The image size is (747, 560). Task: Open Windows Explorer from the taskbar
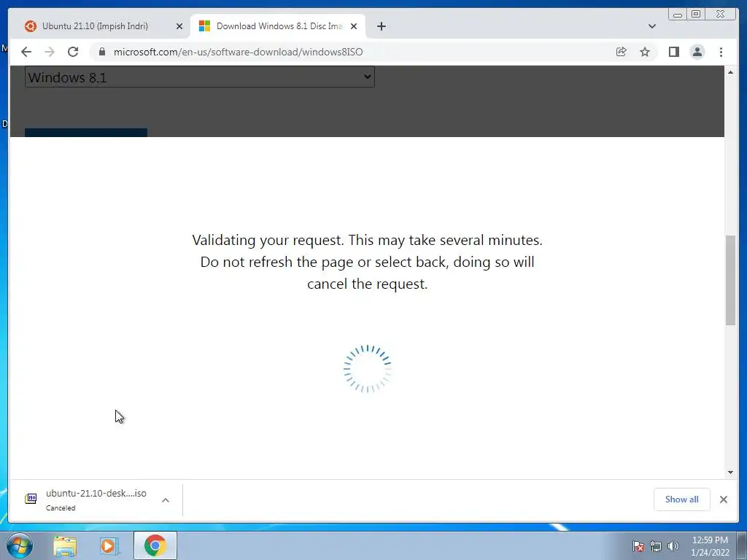pyautogui.click(x=65, y=546)
